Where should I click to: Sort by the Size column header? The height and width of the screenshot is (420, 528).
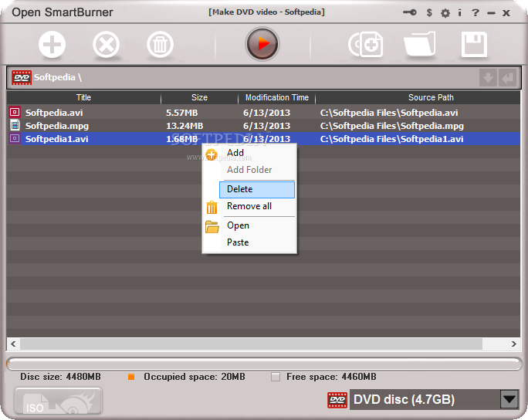tap(199, 98)
